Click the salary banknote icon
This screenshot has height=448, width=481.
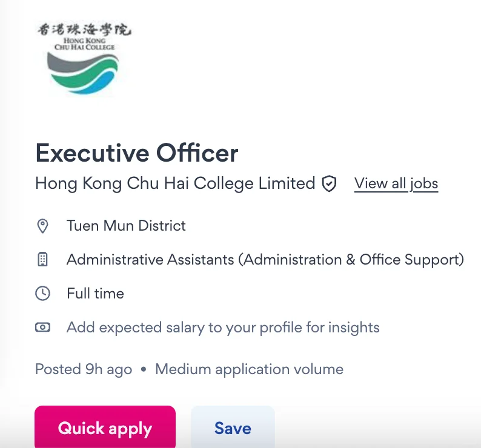(42, 328)
